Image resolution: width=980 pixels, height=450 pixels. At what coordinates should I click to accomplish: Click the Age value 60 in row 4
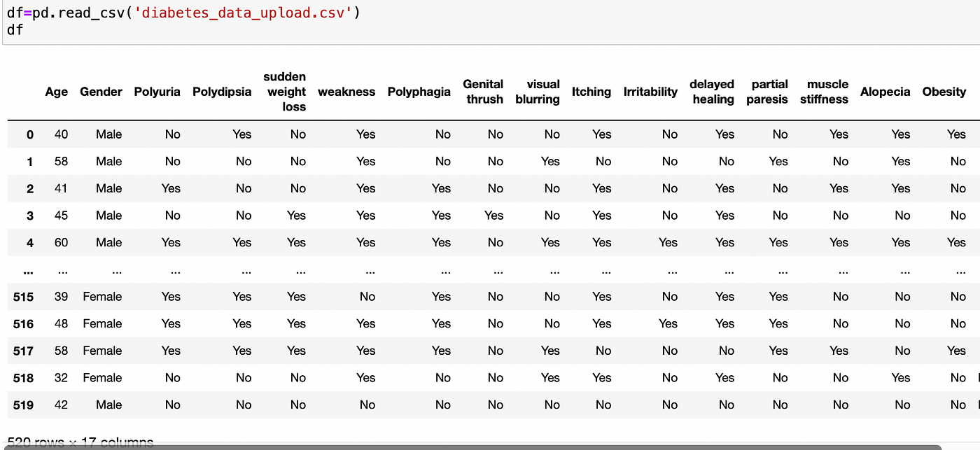click(x=61, y=243)
